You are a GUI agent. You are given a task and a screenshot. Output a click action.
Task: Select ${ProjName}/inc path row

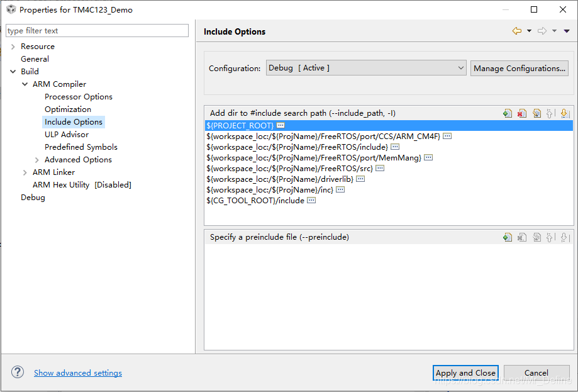(x=389, y=189)
